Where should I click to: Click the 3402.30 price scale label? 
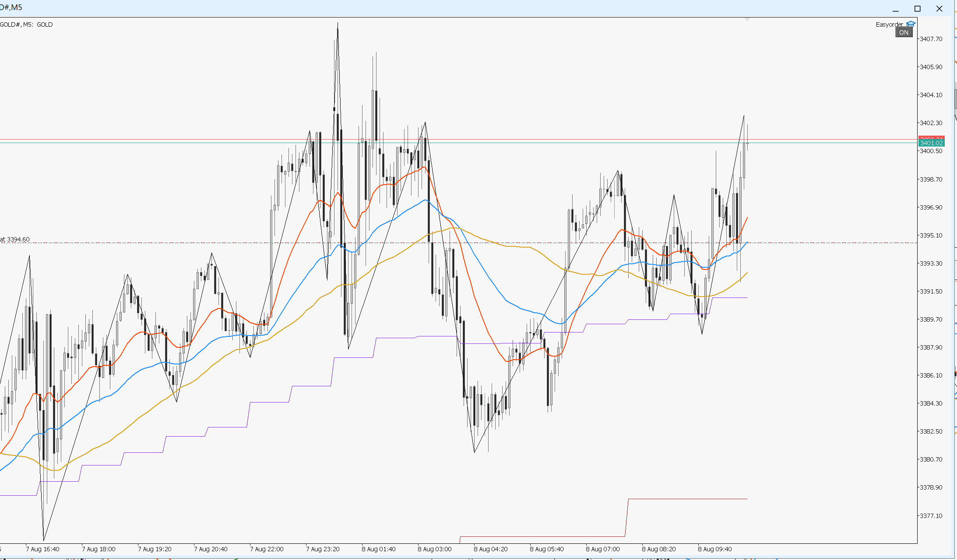(931, 123)
